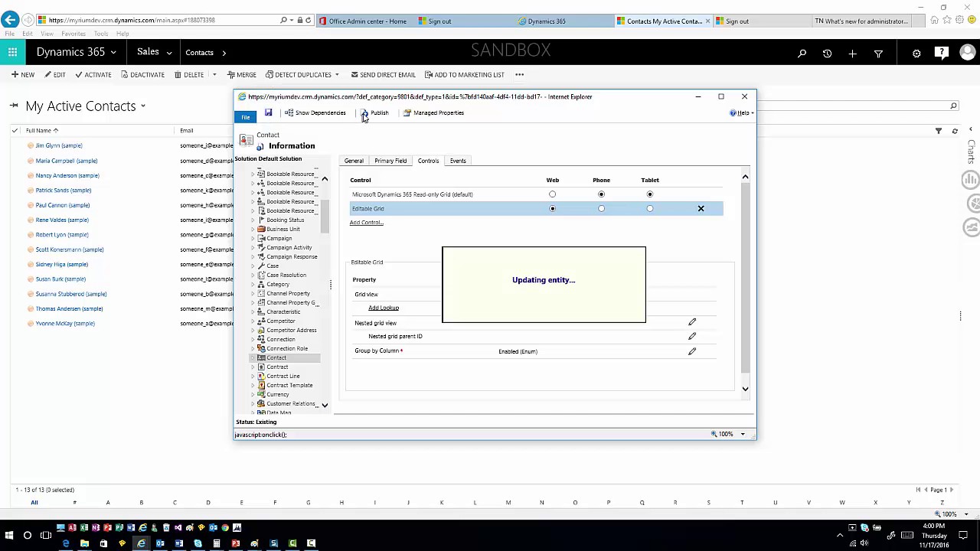Refresh the contacts grid

955,131
